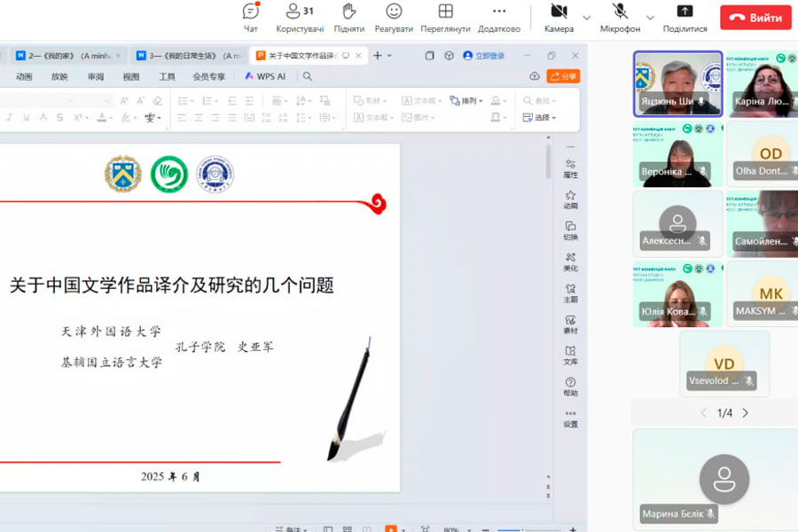Unmute the Мікрофон microphone
The image size is (798, 532).
click(x=620, y=16)
